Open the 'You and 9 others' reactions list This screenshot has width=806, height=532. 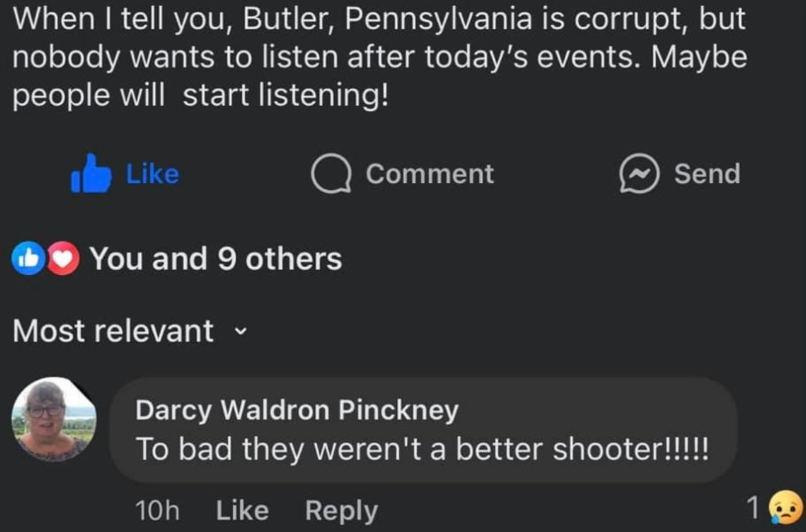pyautogui.click(x=215, y=259)
